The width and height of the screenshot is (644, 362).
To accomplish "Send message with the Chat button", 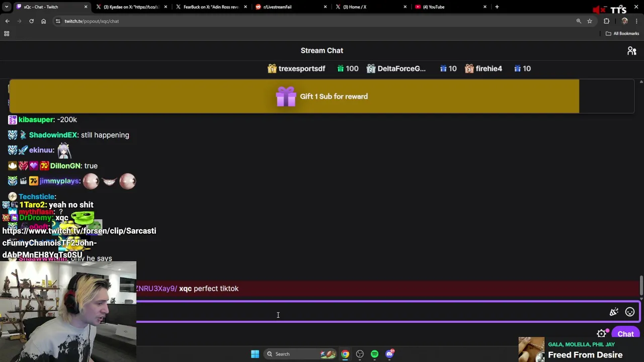I will pos(625,334).
